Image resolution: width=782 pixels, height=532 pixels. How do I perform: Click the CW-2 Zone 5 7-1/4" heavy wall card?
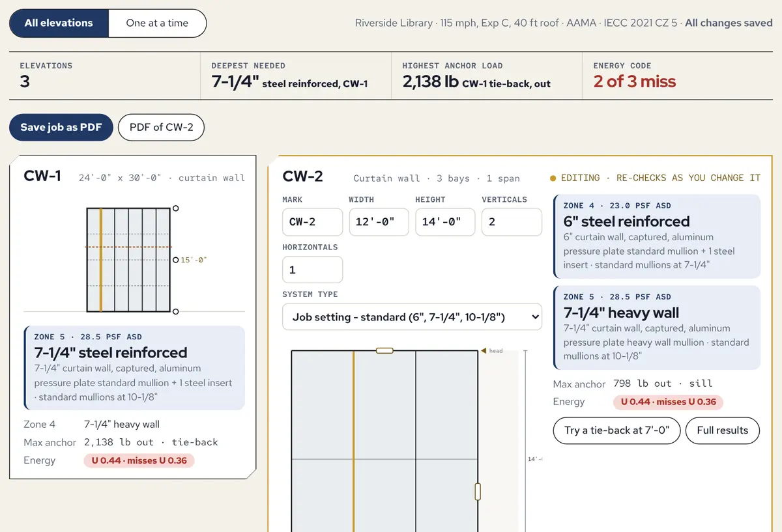click(657, 328)
